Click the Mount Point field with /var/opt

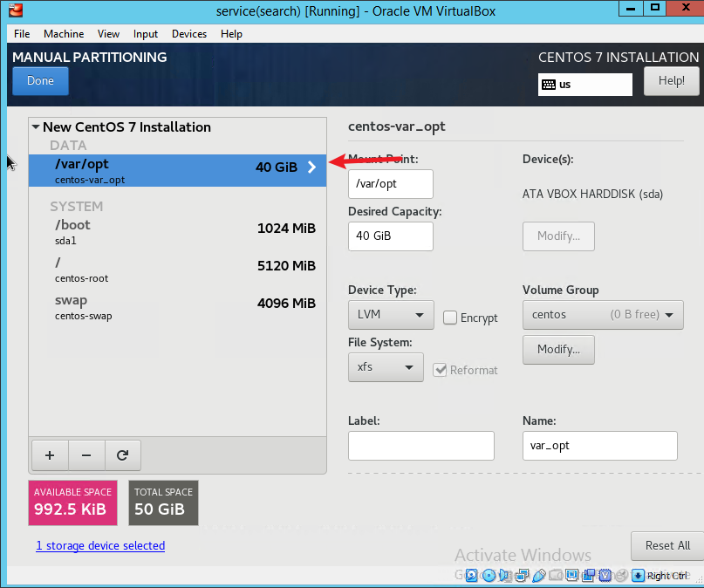click(x=391, y=184)
